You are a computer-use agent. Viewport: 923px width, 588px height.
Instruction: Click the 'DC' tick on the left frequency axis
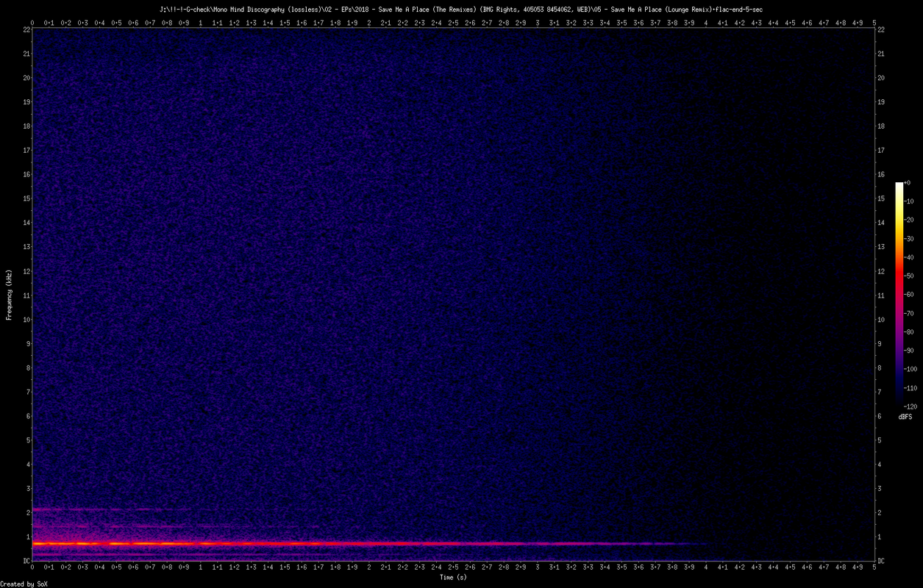coord(26,561)
